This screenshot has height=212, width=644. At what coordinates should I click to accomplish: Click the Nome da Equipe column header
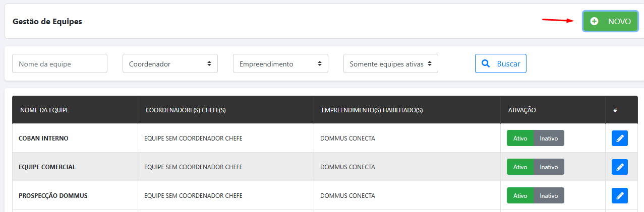(44, 110)
